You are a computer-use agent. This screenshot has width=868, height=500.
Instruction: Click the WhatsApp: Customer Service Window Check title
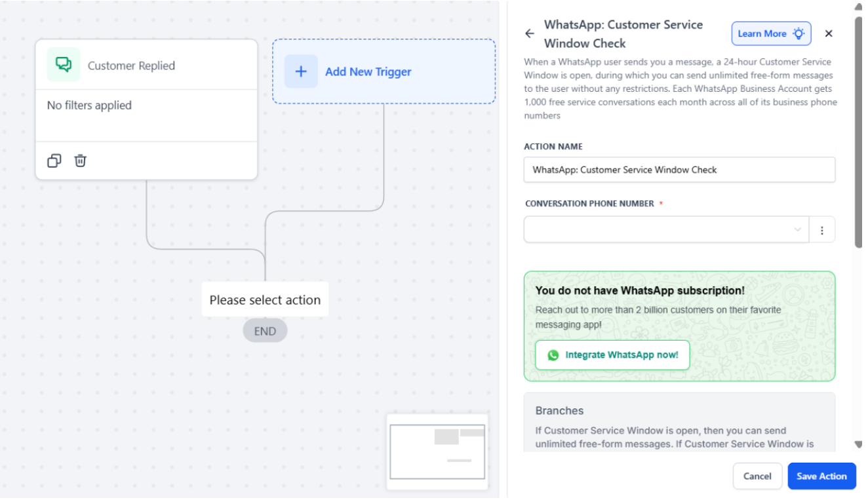coord(623,34)
